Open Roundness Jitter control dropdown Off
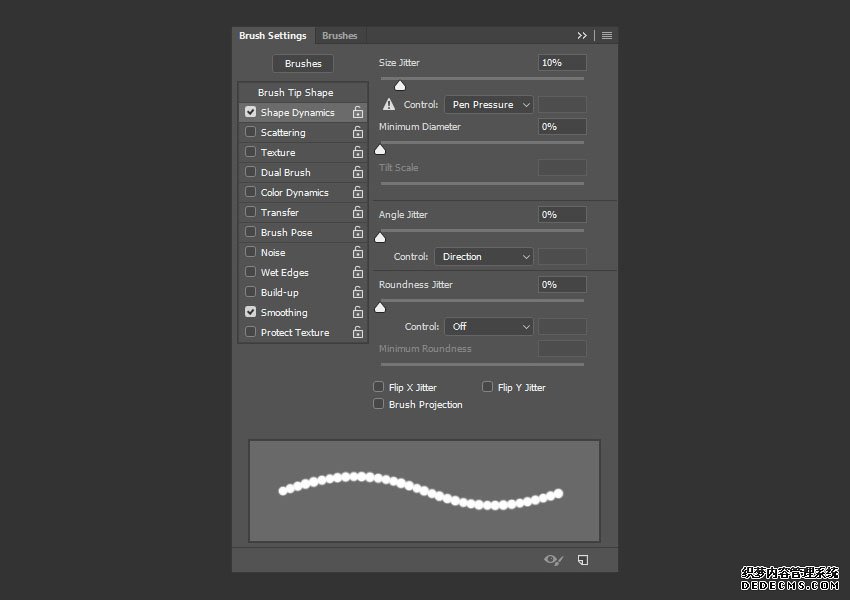850x600 pixels. coord(489,326)
